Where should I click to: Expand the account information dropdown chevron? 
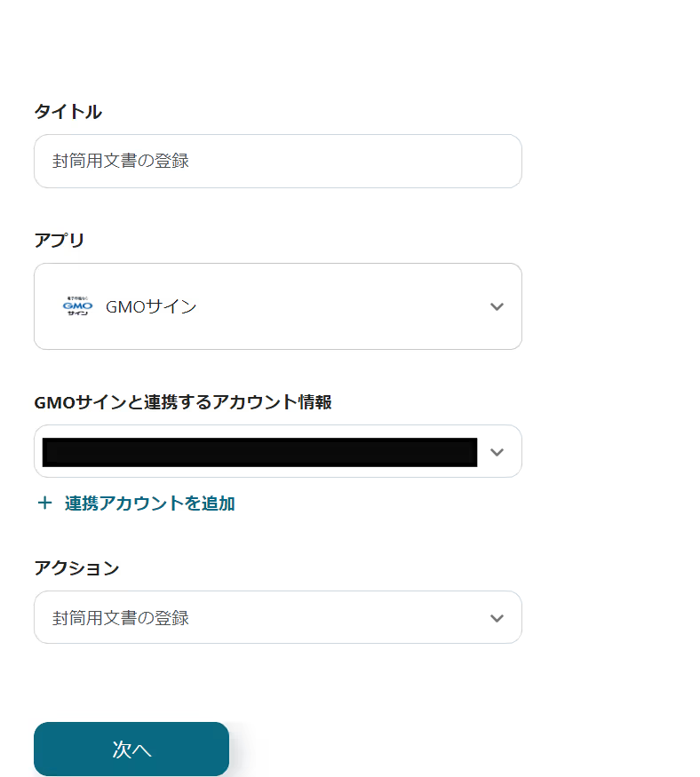pyautogui.click(x=497, y=452)
